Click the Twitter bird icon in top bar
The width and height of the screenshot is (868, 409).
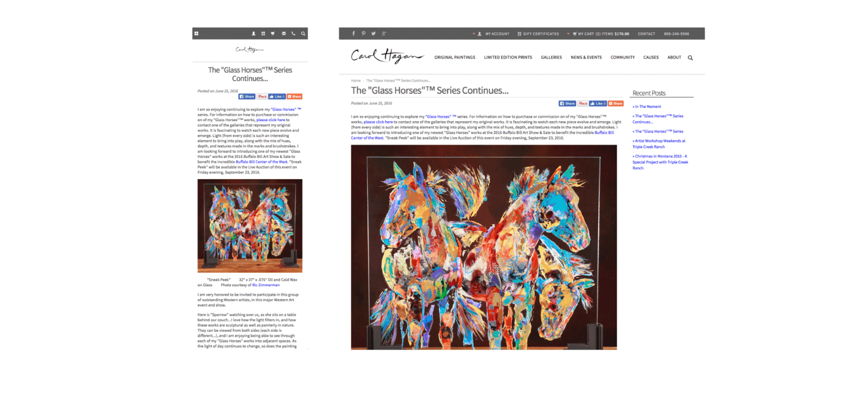coord(373,34)
